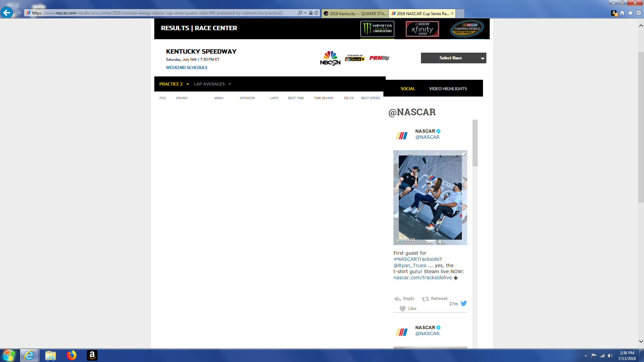Click the Like heart on the tweet
This screenshot has height=362, width=644.
tap(402, 309)
